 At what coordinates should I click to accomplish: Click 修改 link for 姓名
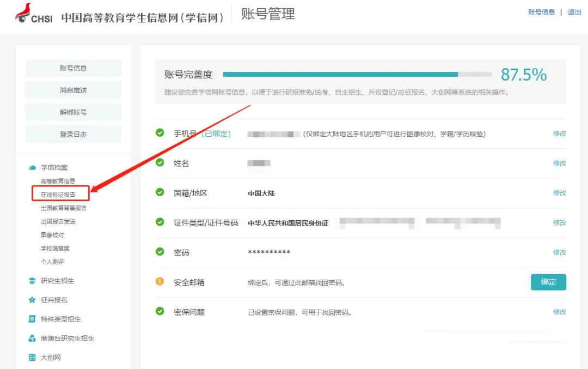(x=560, y=163)
